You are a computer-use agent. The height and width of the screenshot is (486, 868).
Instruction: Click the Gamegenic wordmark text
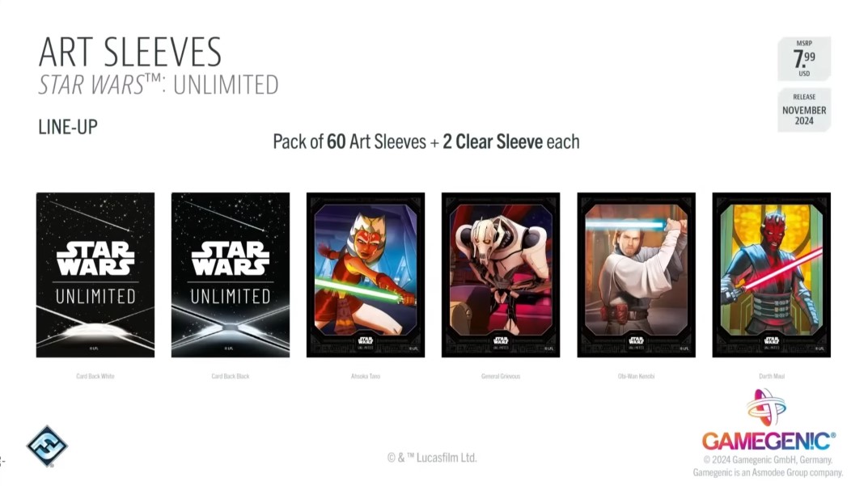pyautogui.click(x=768, y=442)
